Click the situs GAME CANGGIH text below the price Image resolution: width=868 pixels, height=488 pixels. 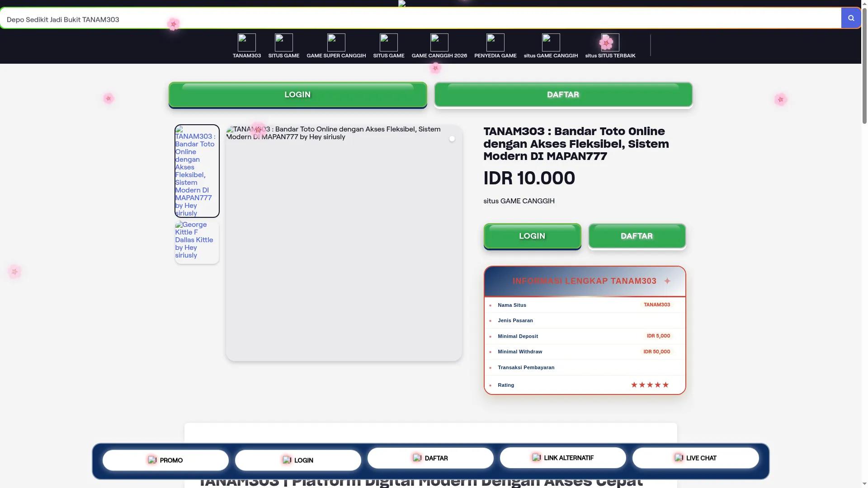tap(519, 201)
